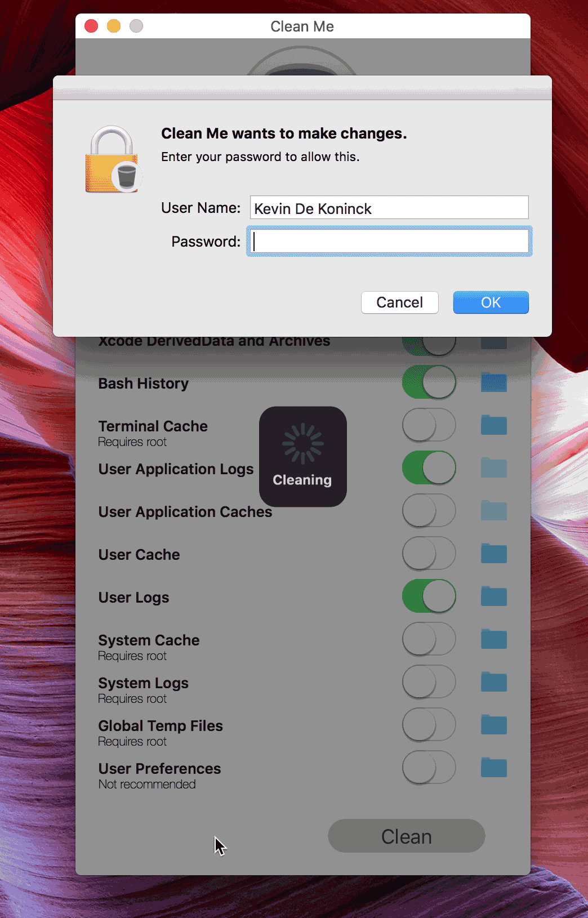
Task: Click the User Name field
Action: [389, 208]
